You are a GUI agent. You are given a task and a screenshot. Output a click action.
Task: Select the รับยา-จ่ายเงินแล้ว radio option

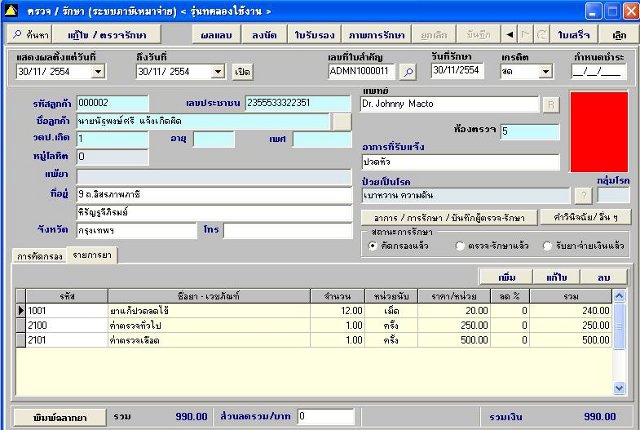point(548,245)
